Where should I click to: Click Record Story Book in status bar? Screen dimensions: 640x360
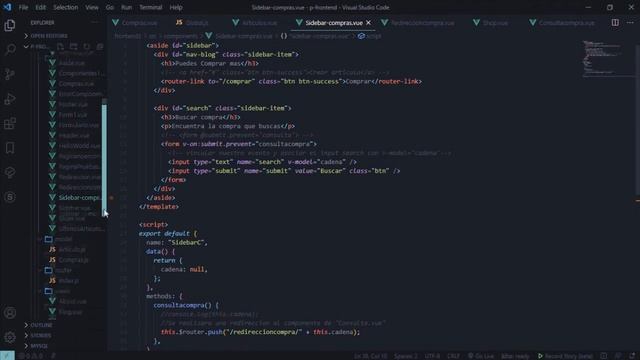pos(565,356)
